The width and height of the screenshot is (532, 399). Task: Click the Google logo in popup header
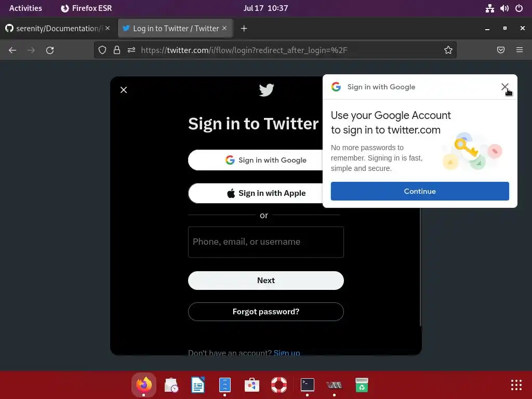tap(336, 87)
